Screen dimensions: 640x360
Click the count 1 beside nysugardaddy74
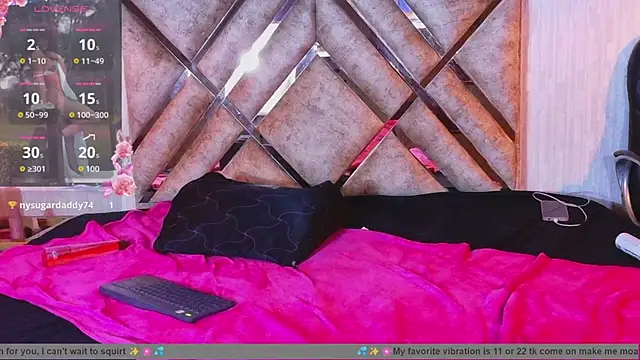point(111,205)
